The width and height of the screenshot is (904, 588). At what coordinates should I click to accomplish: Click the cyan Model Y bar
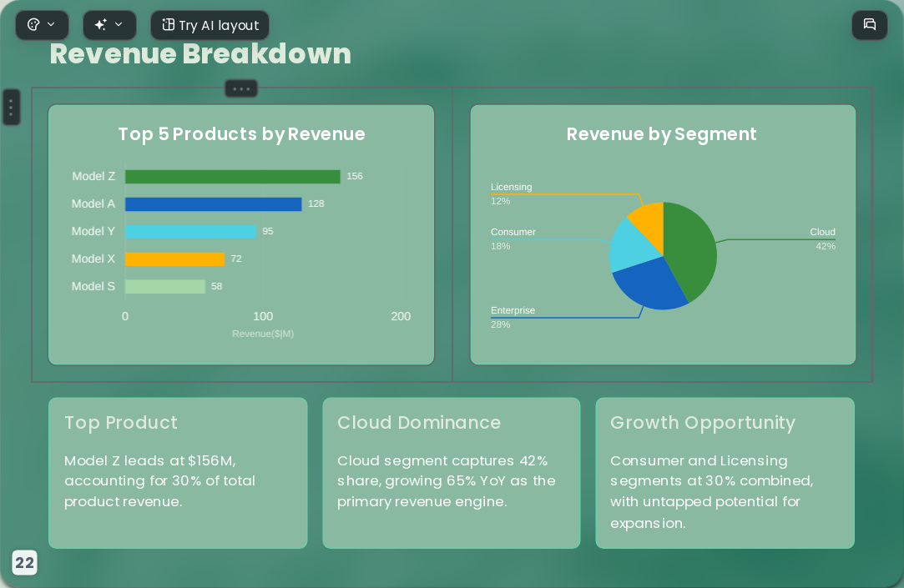pos(191,232)
